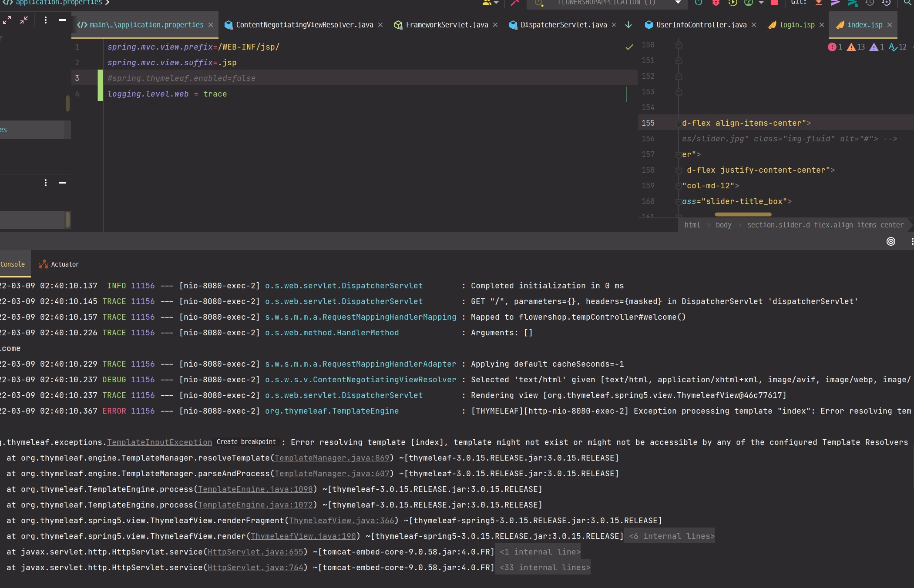Toggle code fold marker on line 155
This screenshot has height=588, width=914.
pos(678,124)
